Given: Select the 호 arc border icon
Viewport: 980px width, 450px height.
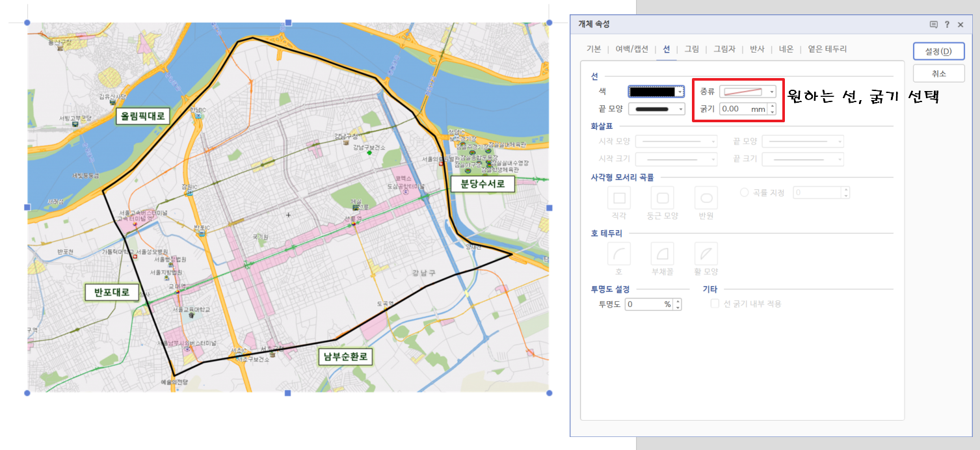Looking at the screenshot, I should pos(618,254).
